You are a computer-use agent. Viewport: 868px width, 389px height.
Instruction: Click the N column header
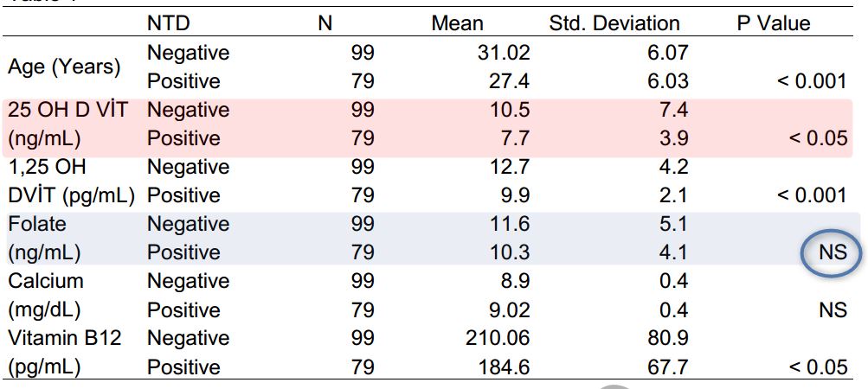pos(325,23)
